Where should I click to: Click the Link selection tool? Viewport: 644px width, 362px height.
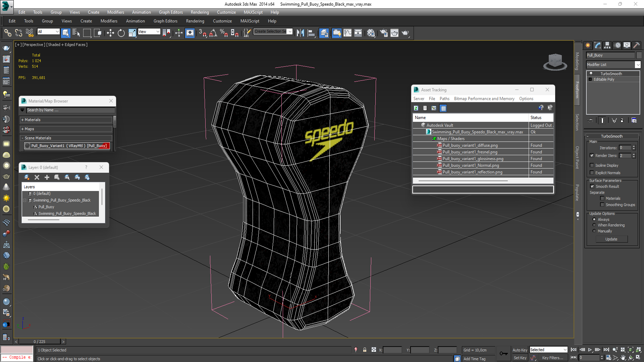[x=7, y=33]
